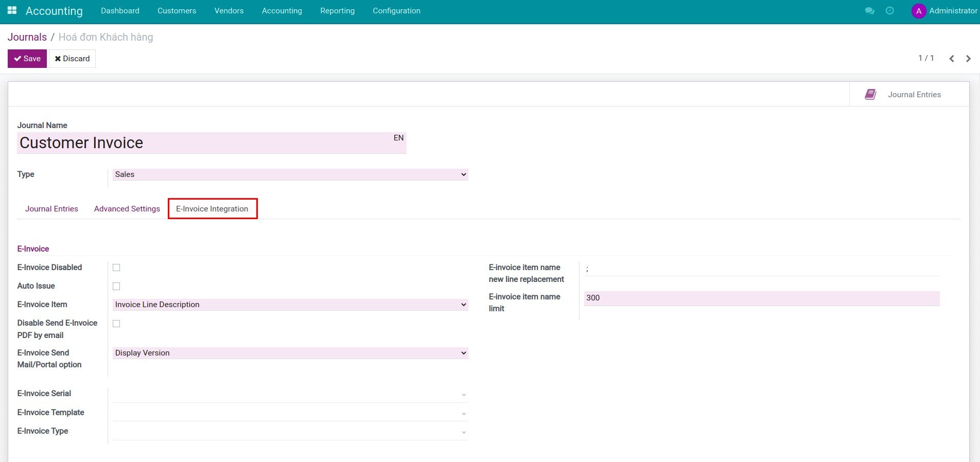Click the E-invoice item name limit field

[762, 298]
